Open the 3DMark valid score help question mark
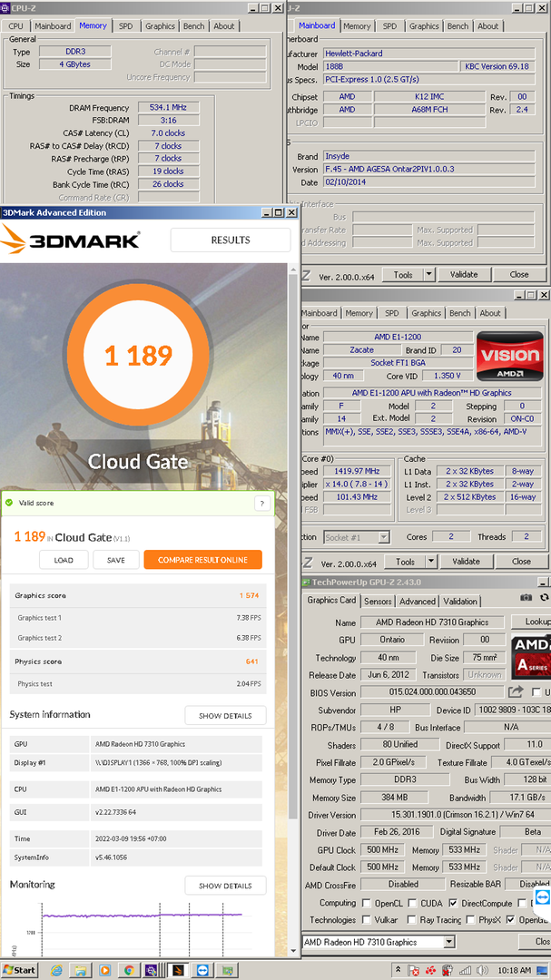 262,503
